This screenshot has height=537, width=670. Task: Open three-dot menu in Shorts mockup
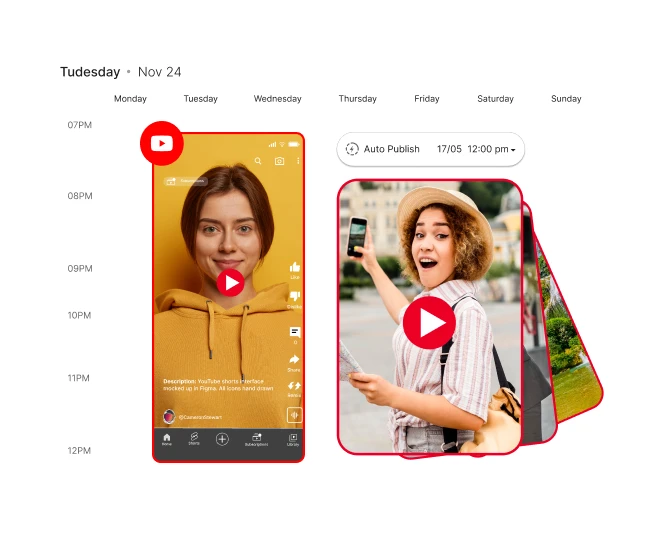tap(298, 161)
